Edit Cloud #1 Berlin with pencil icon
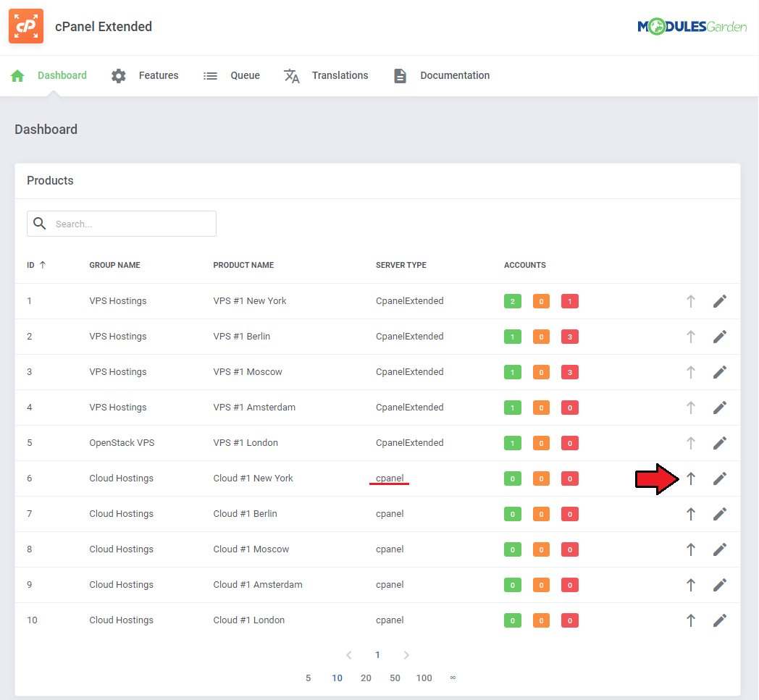 (720, 514)
